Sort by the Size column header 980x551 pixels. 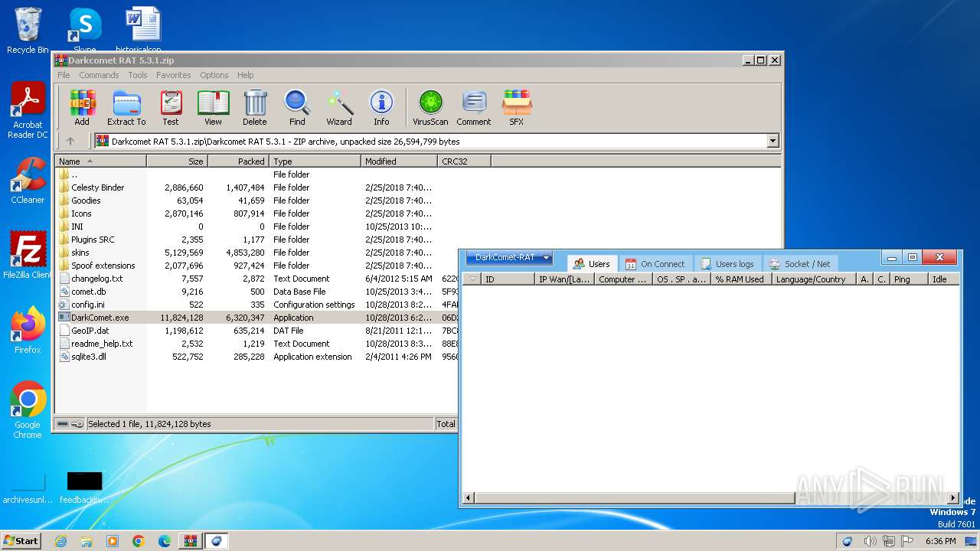pyautogui.click(x=177, y=161)
